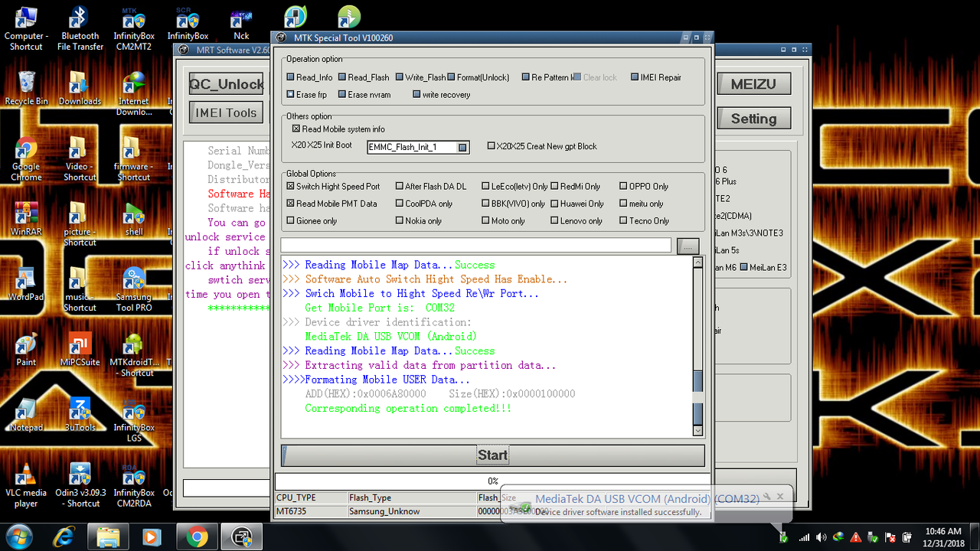Launch Paint from desktop
980x551 pixels.
tap(26, 349)
